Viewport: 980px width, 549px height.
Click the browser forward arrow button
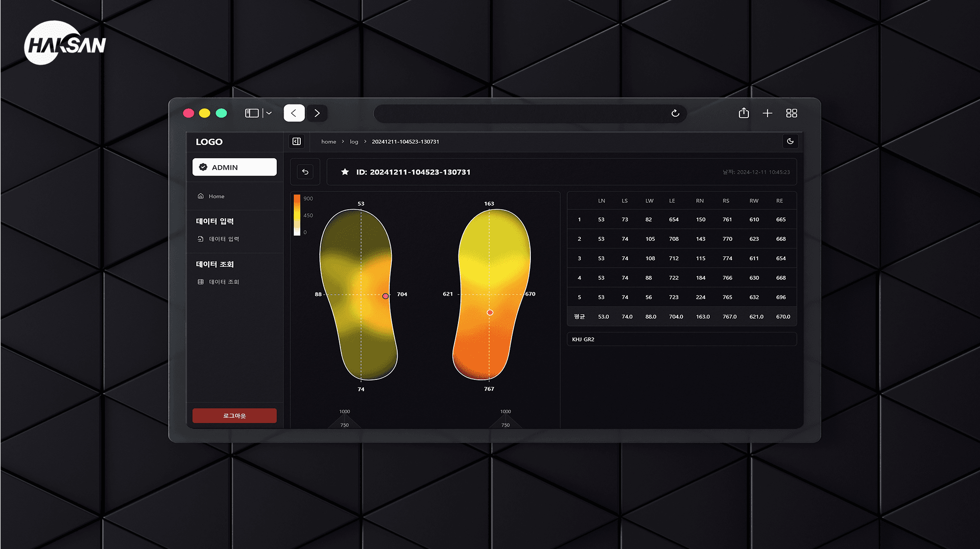[x=317, y=113]
